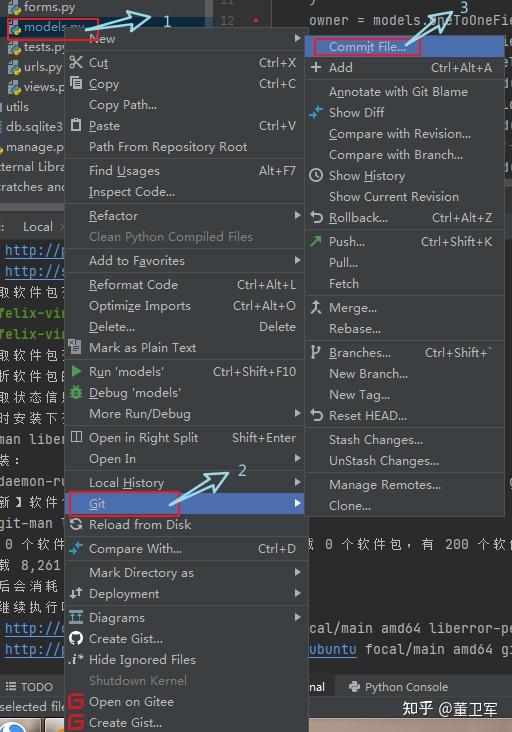Click the Paste clipboard icon
The height and width of the screenshot is (732, 512).
pyautogui.click(x=76, y=125)
